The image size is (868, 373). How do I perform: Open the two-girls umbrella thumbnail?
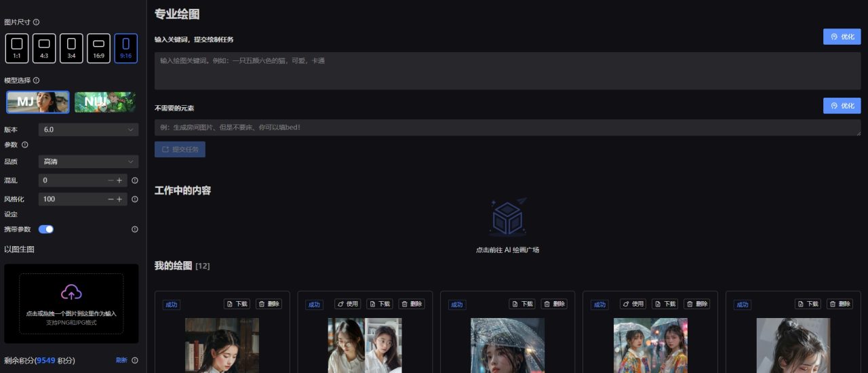pyautogui.click(x=650, y=345)
